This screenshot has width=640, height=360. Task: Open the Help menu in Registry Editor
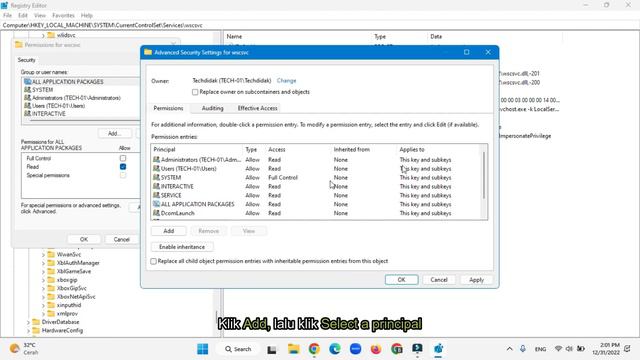[87, 16]
